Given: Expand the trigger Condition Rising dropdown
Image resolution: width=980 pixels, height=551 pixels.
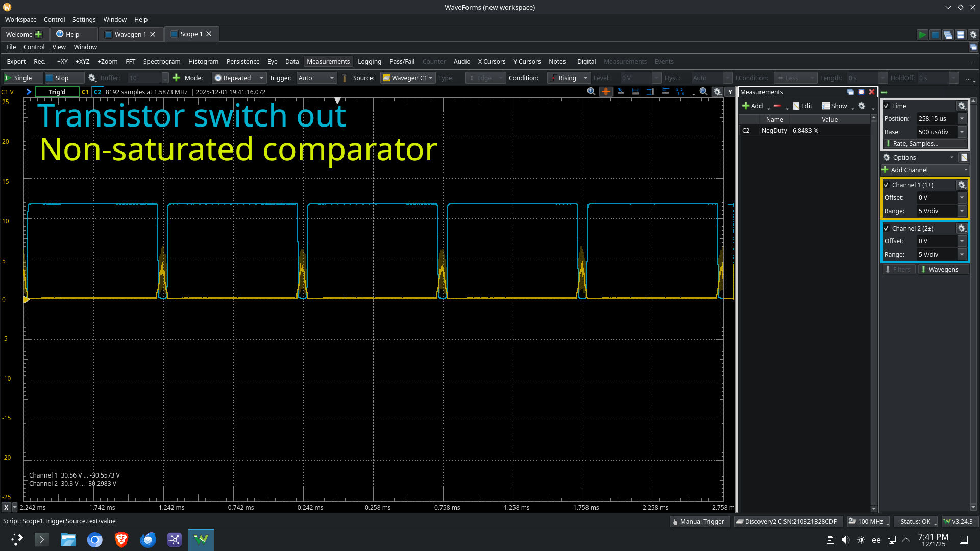Looking at the screenshot, I should [x=569, y=78].
